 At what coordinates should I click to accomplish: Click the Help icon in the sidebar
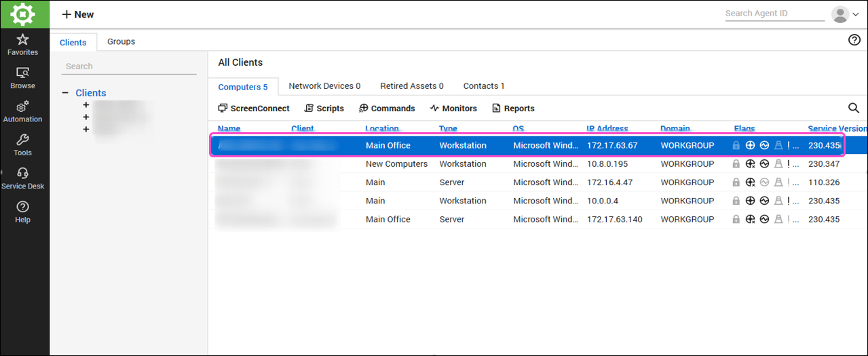click(x=22, y=212)
